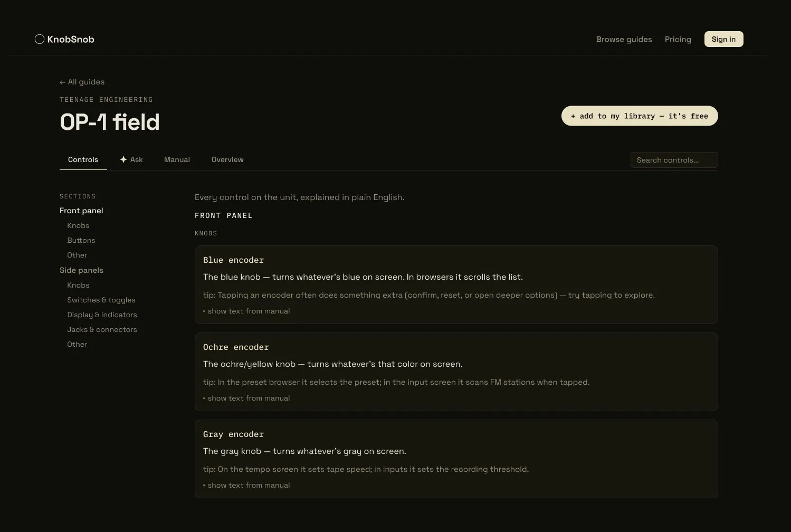This screenshot has height=532, width=791.
Task: Expand manual text for Blue encoder
Action: 246,311
